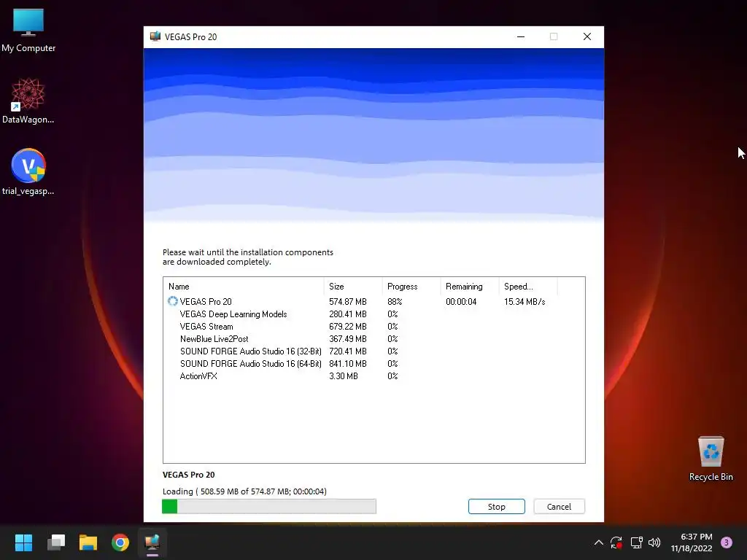Sort the list by Name column
The height and width of the screenshot is (560, 747).
click(244, 286)
